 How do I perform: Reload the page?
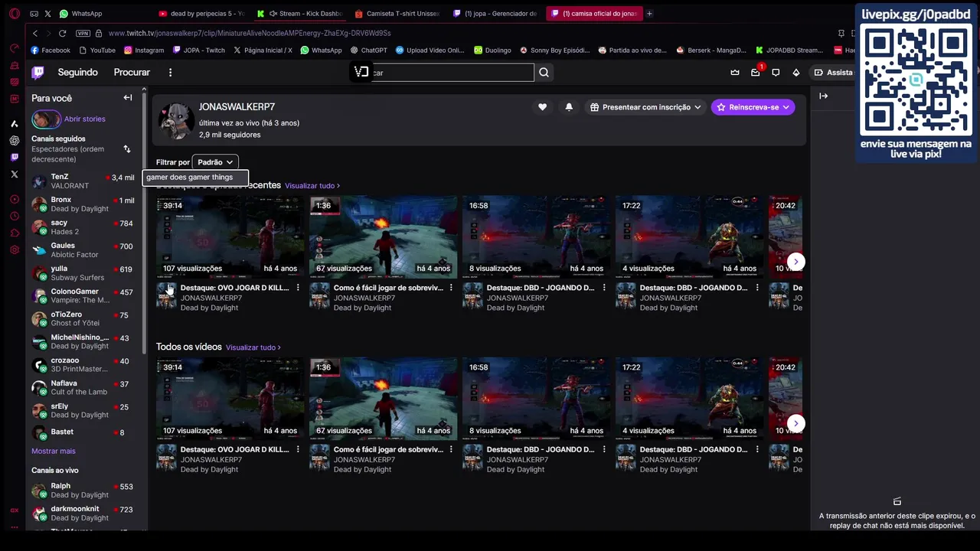[62, 33]
